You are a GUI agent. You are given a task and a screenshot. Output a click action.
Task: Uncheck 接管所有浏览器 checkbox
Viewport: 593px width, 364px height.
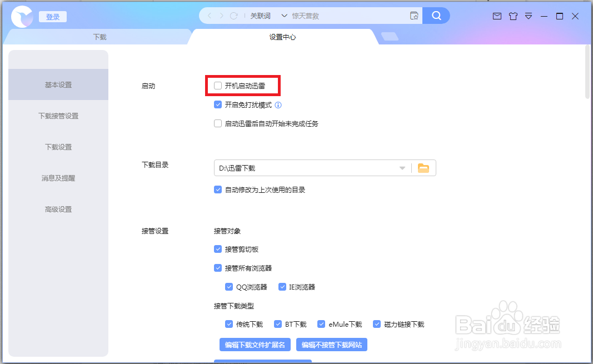(x=218, y=268)
